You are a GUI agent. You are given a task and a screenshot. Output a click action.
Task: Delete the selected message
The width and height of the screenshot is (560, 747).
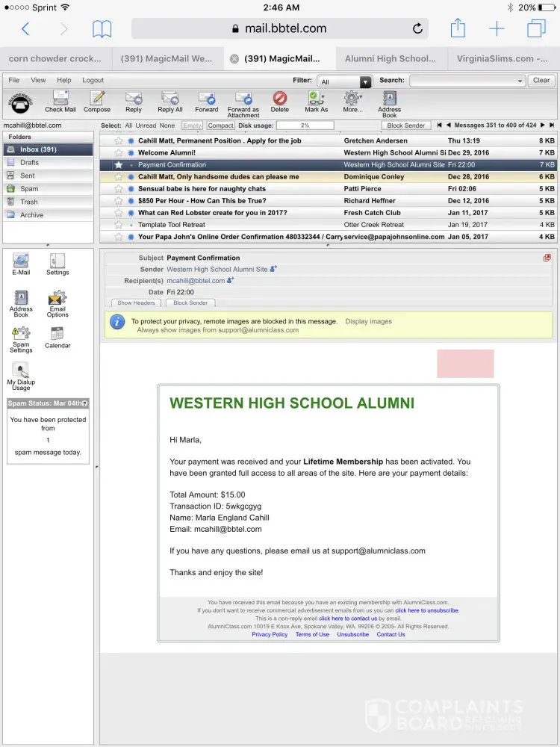280,102
